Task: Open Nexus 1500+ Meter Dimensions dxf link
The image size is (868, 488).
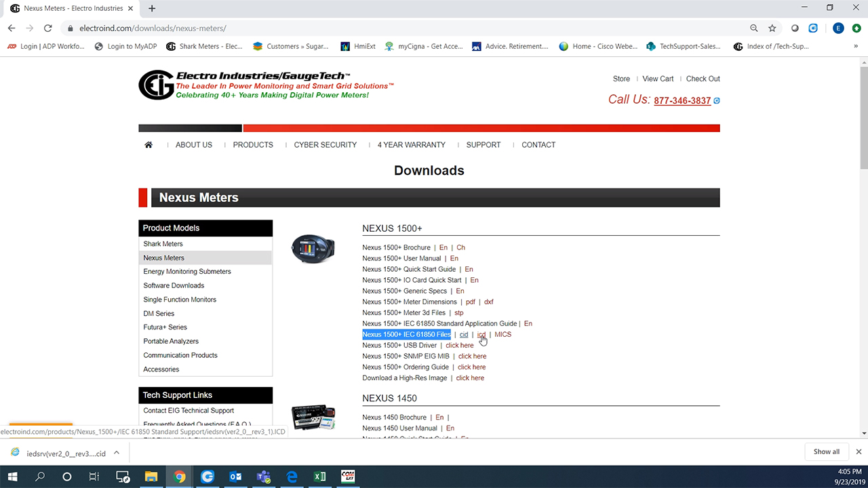Action: 488,302
